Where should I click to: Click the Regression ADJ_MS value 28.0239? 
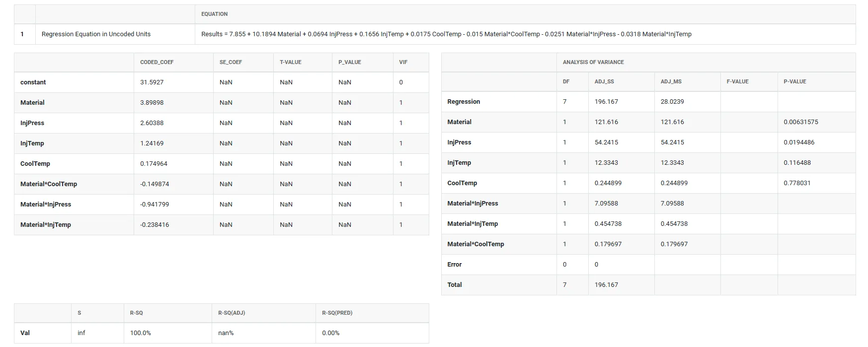click(x=672, y=102)
